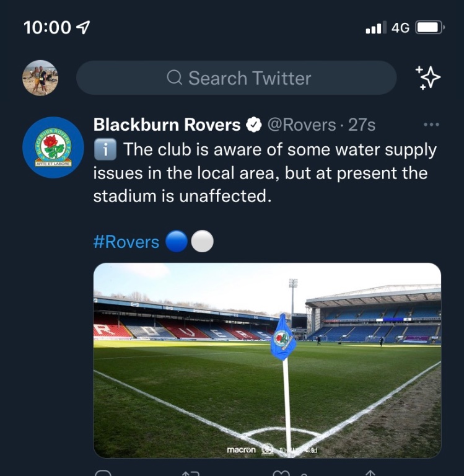Tap the signal strength bars
Image resolution: width=464 pixels, height=476 pixels.
[x=375, y=28]
